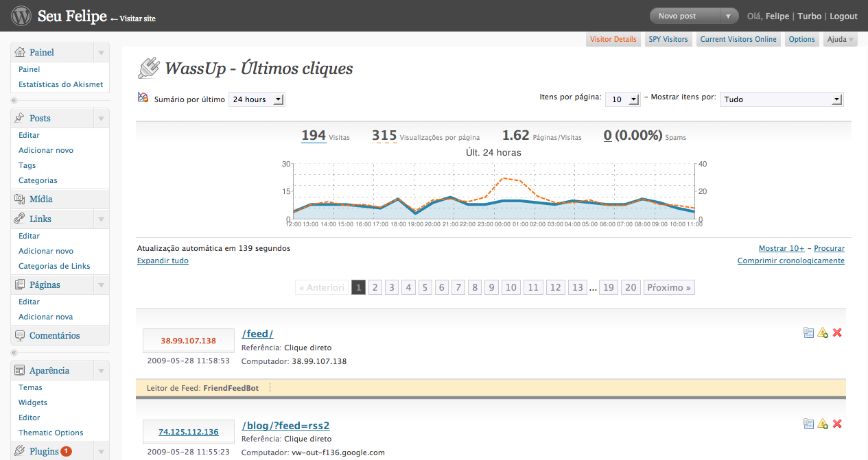Toggle the Links menu expander arrow
Image resolution: width=868 pixels, height=460 pixels.
point(101,219)
